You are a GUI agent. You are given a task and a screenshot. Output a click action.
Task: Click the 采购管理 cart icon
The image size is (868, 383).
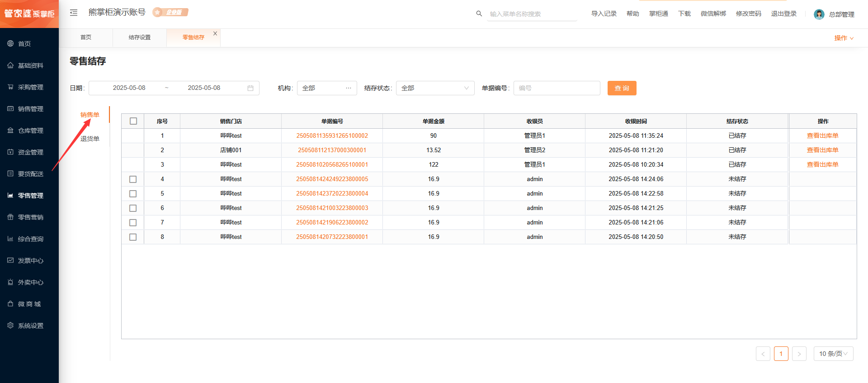[x=10, y=87]
